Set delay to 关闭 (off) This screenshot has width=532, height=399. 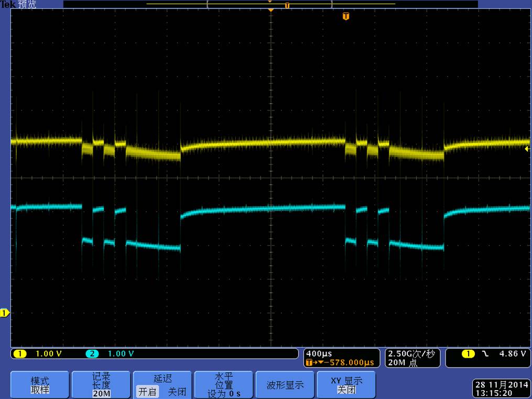177,392
